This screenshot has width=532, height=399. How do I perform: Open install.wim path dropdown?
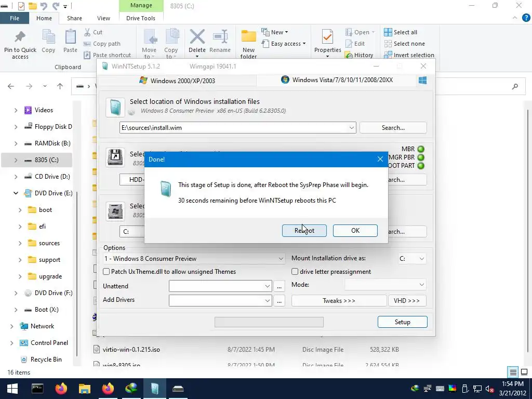pos(351,128)
